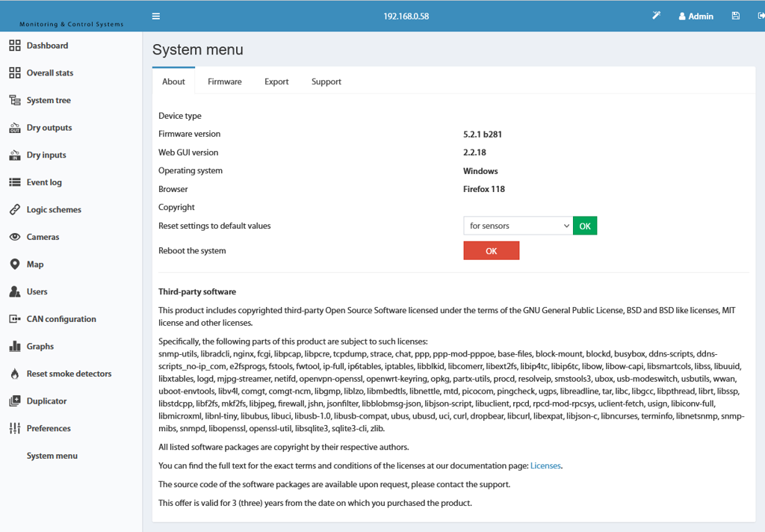
Task: Open the Dashboard grid icon
Action: [15, 46]
